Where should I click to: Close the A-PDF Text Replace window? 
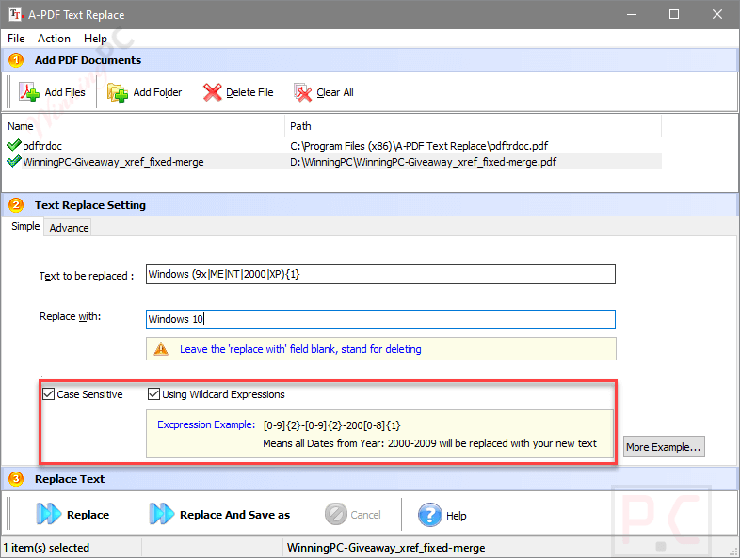tap(716, 14)
